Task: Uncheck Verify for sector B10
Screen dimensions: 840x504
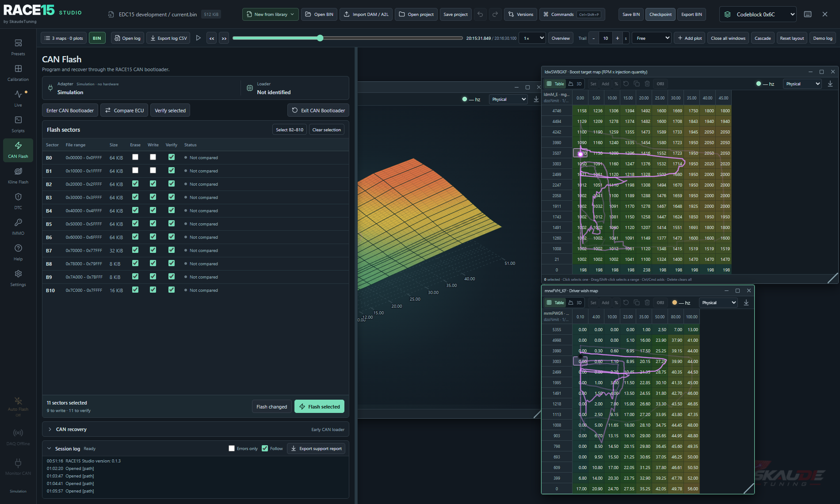Action: click(x=172, y=290)
